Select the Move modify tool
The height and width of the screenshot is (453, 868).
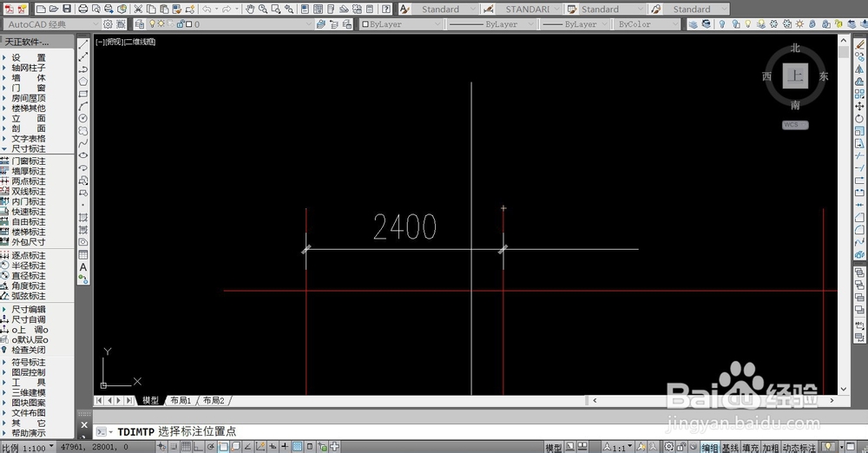point(859,107)
